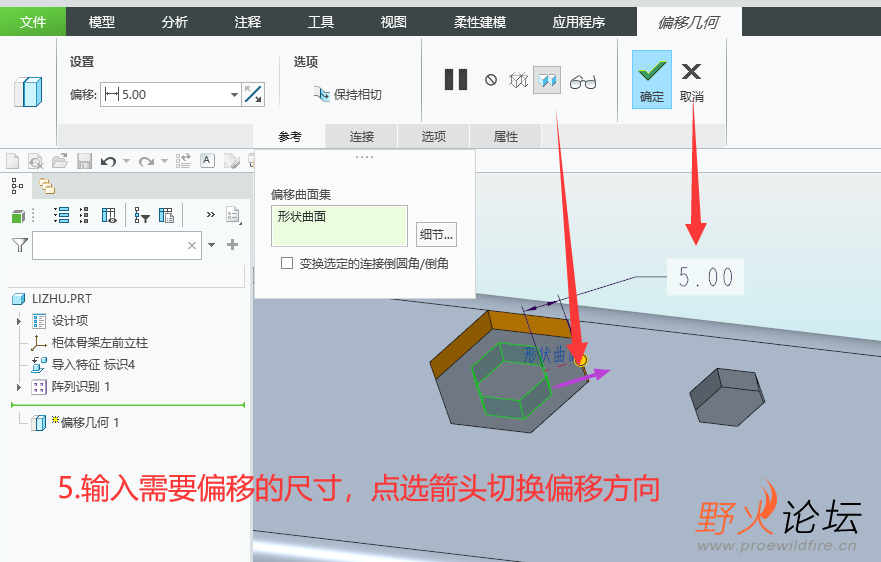The width and height of the screenshot is (881, 562).
Task: Click the Redo arrow icon
Action: (146, 161)
